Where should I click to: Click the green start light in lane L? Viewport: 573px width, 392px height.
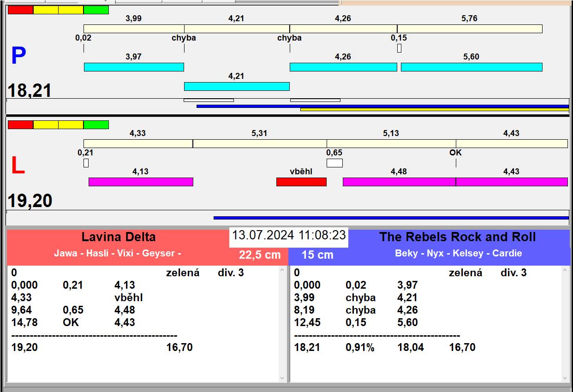tap(96, 125)
